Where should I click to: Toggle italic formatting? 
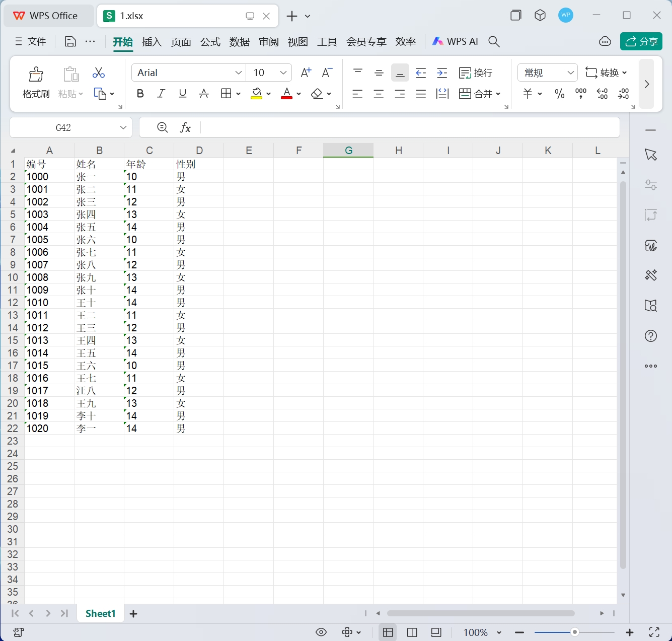click(161, 94)
